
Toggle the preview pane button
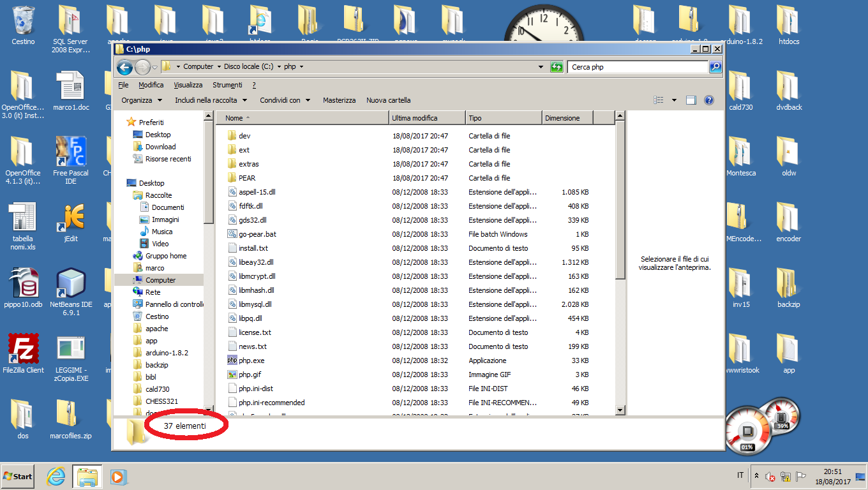click(691, 100)
